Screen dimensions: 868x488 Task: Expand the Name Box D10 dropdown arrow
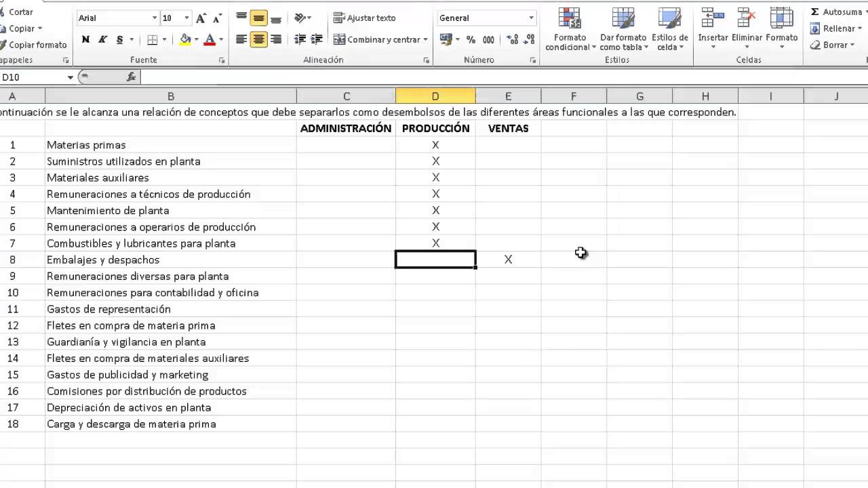click(70, 77)
